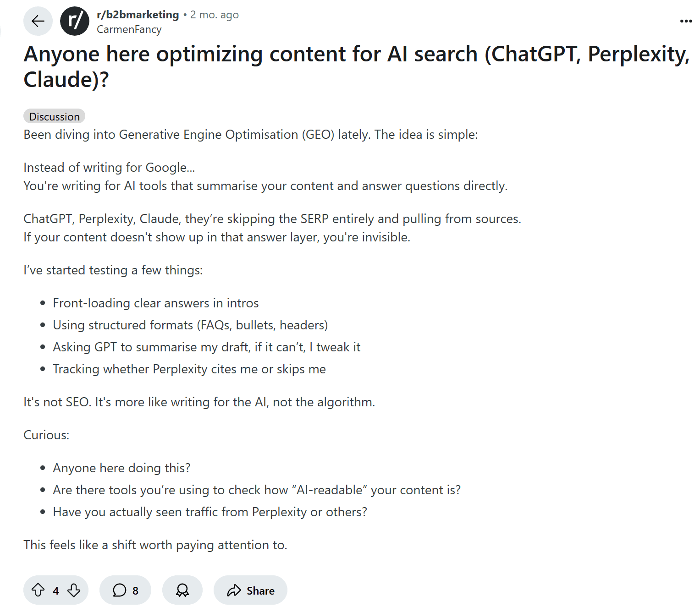Filter by the Discussion flair tag
Image resolution: width=700 pixels, height=612 pixels.
click(x=54, y=116)
